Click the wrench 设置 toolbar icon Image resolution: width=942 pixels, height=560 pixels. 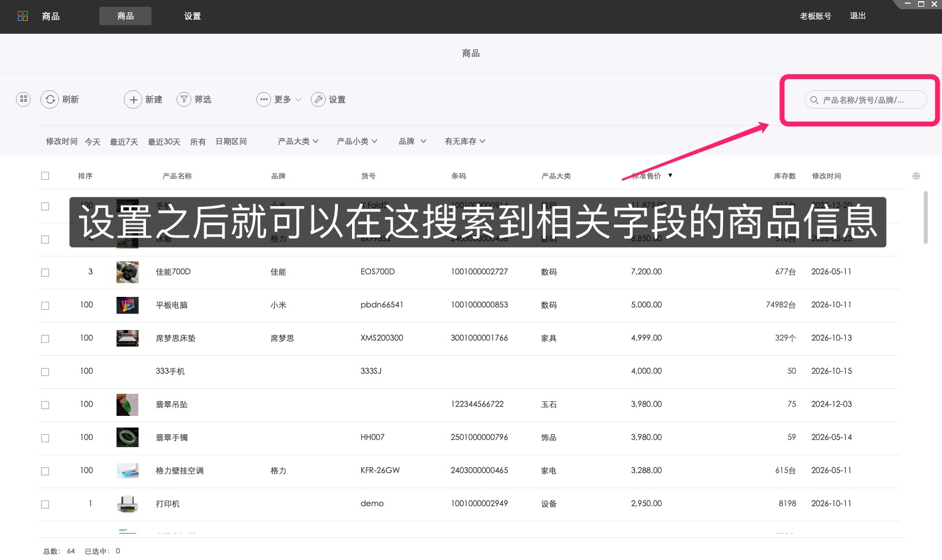[318, 99]
